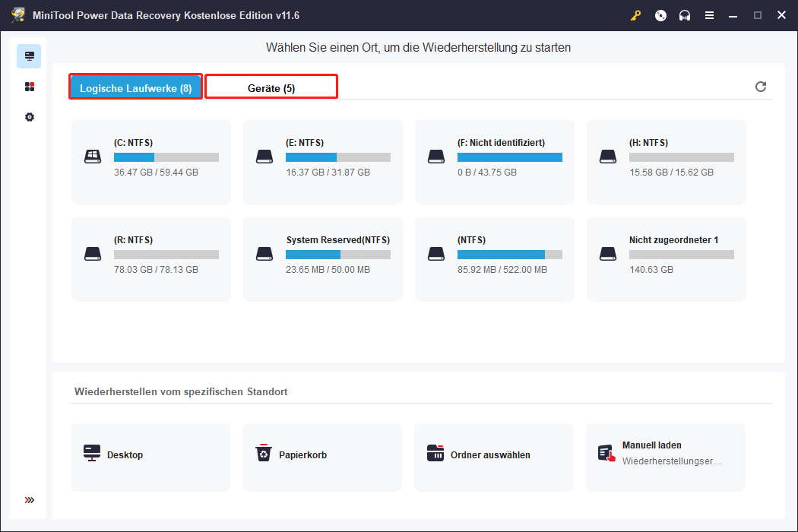
Task: Open the scan settings gear icon
Action: (x=30, y=117)
